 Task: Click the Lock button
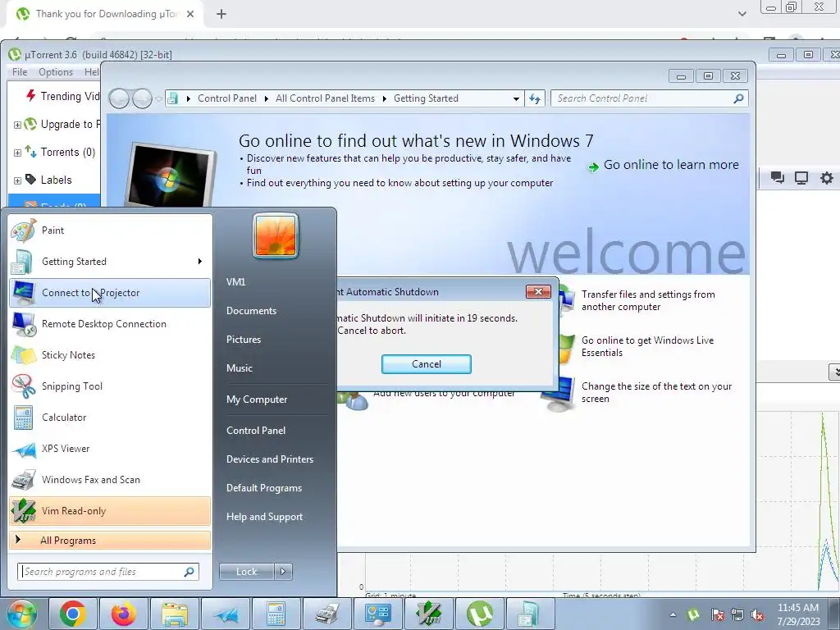pyautogui.click(x=246, y=572)
